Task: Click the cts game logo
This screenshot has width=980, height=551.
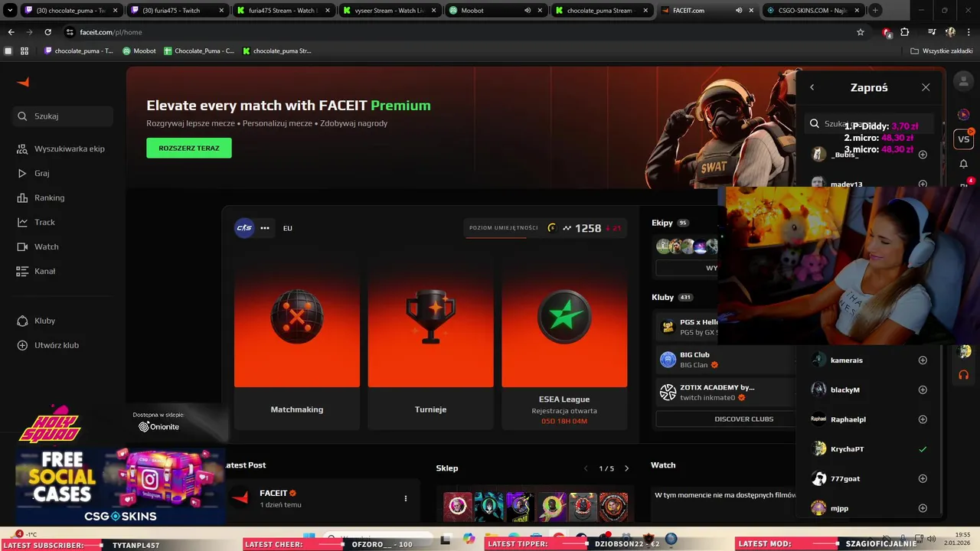Action: [x=244, y=228]
